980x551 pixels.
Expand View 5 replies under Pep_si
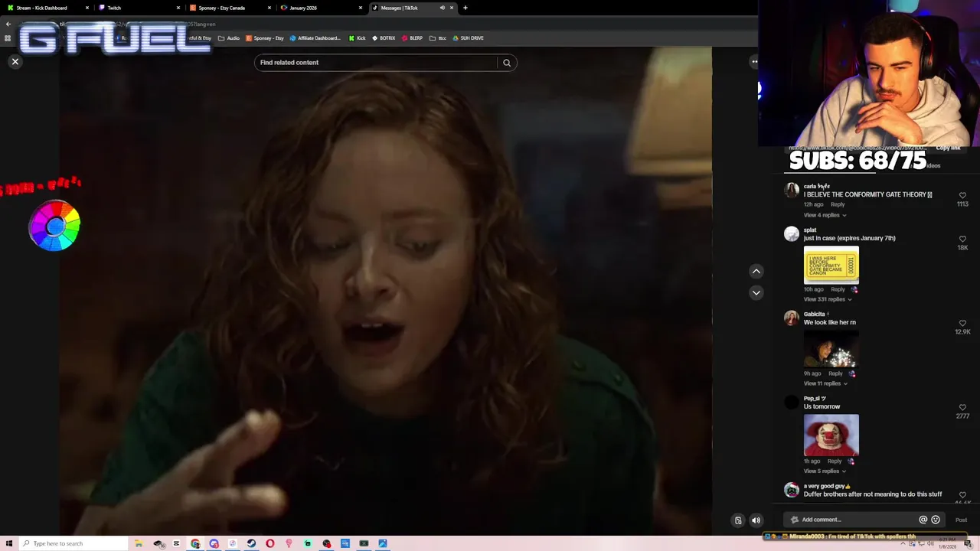click(825, 471)
